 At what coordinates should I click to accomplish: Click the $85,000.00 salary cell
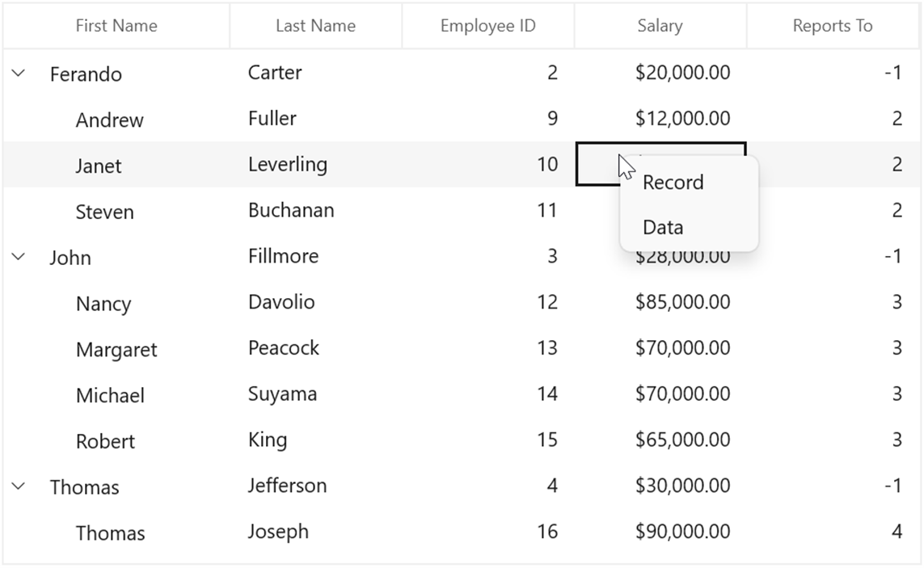click(660, 303)
